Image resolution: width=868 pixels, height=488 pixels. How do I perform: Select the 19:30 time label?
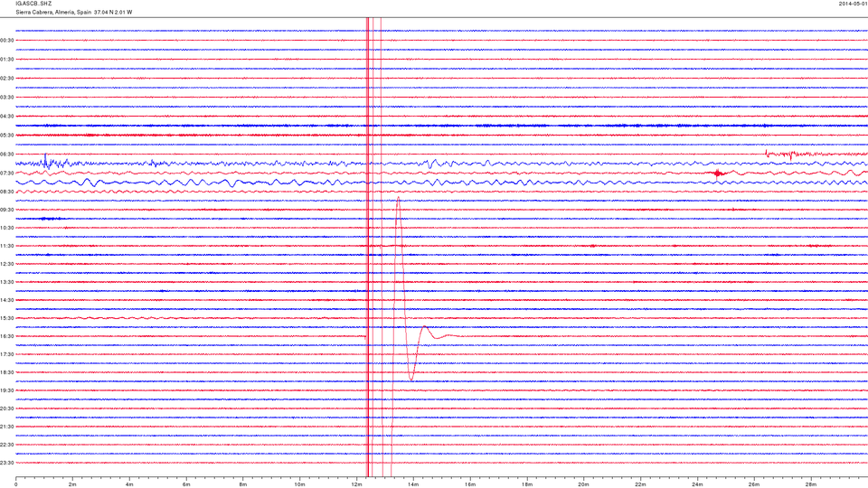point(7,390)
